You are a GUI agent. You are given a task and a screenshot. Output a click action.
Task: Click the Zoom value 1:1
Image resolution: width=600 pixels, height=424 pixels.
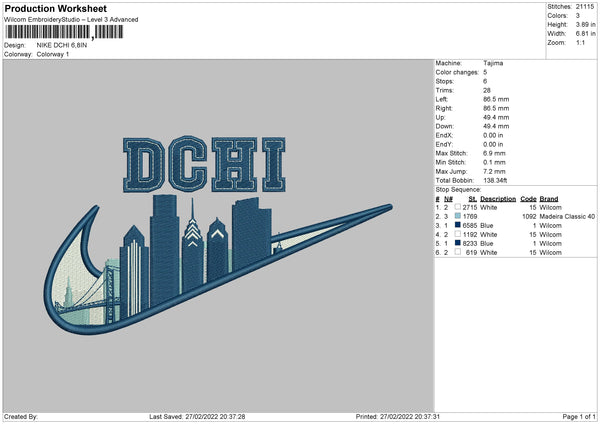point(580,43)
